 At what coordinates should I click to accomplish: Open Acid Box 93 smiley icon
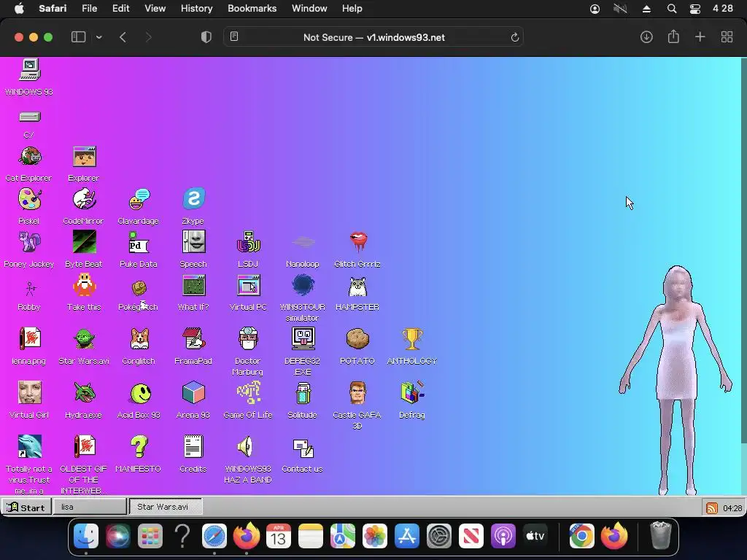[x=139, y=393]
